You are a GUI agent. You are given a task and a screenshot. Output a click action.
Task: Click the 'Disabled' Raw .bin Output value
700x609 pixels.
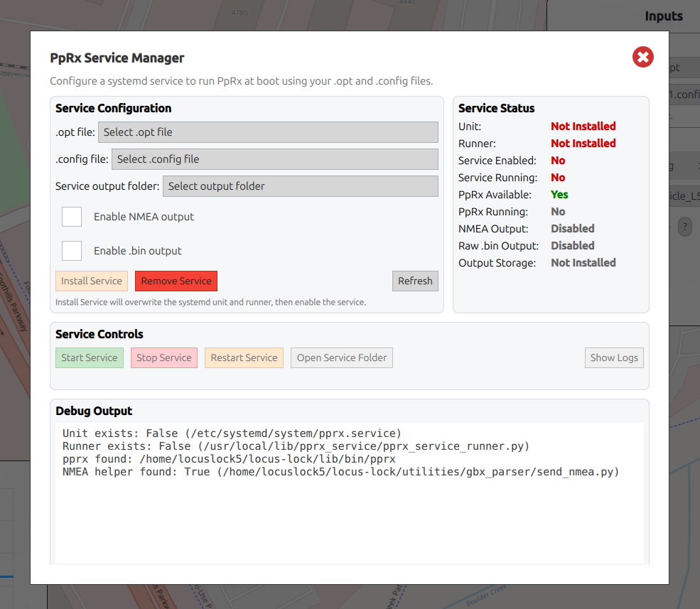572,246
